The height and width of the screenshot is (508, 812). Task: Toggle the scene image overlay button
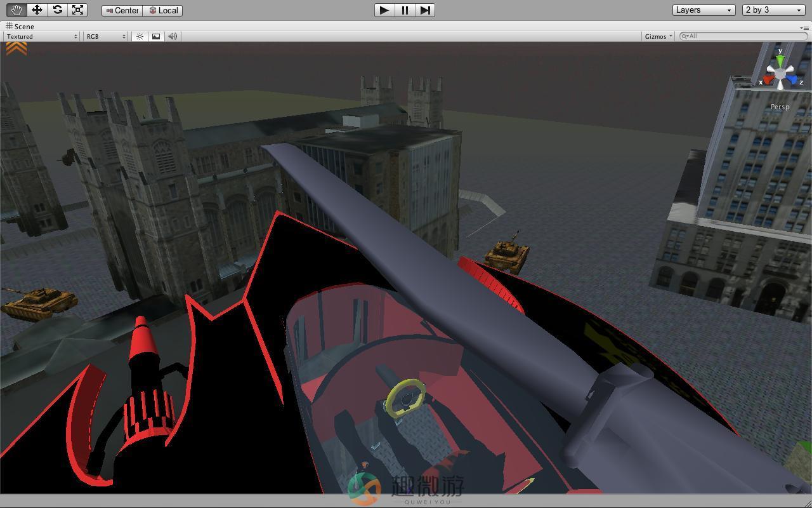tap(156, 36)
